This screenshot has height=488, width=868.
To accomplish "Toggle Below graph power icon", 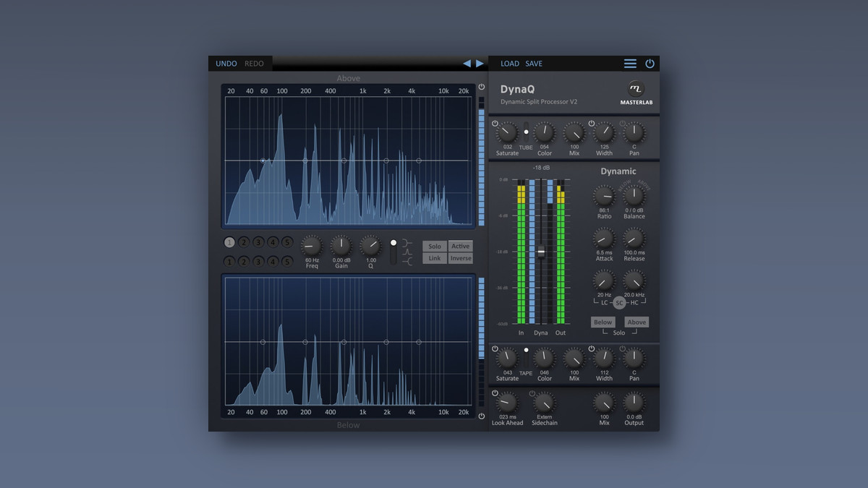I will [x=482, y=416].
